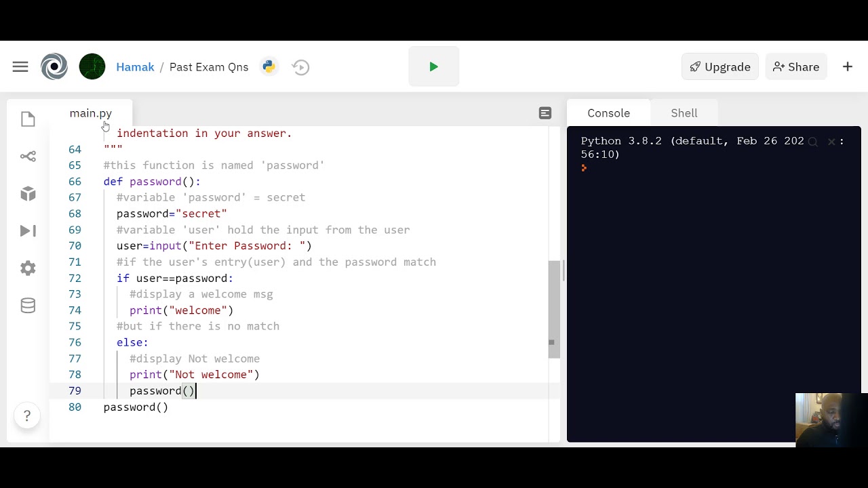Click the '#display a welcome msg' comment
Screen dimensions: 868x488
pyautogui.click(x=201, y=294)
